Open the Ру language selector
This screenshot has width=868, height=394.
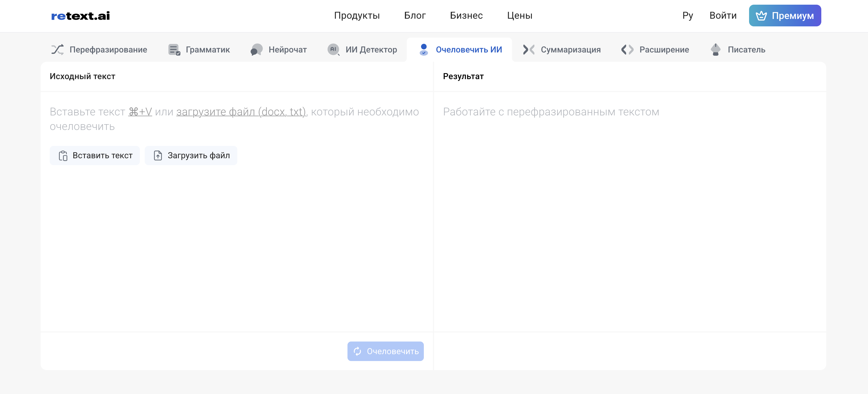pyautogui.click(x=688, y=15)
